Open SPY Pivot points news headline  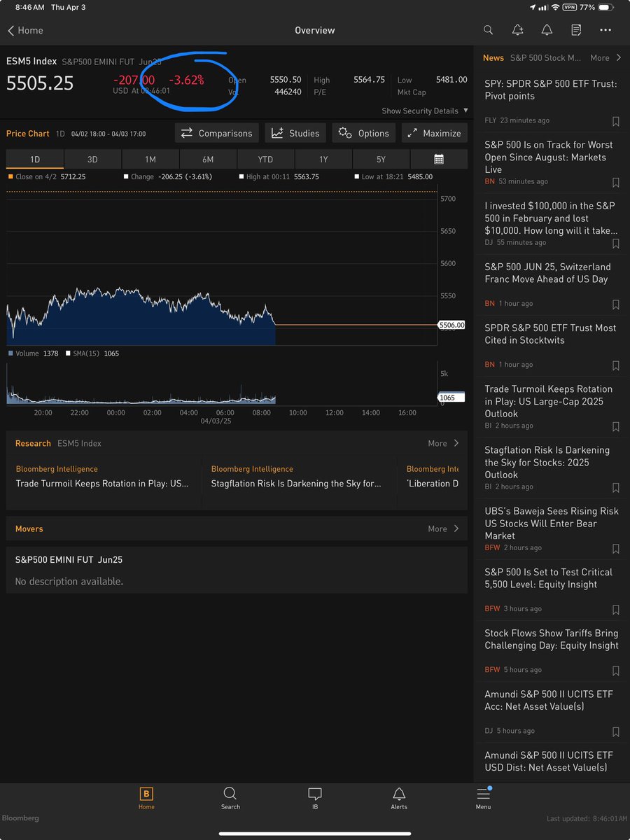pos(551,90)
